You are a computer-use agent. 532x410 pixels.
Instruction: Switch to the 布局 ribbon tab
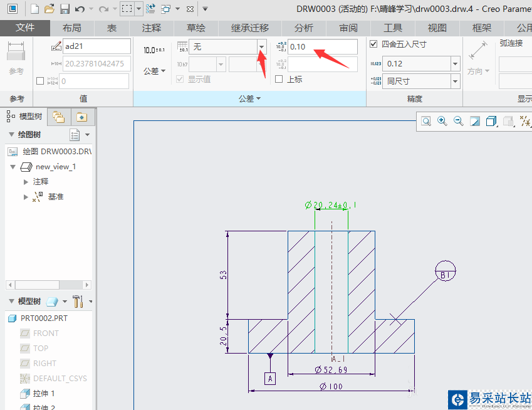[71, 28]
